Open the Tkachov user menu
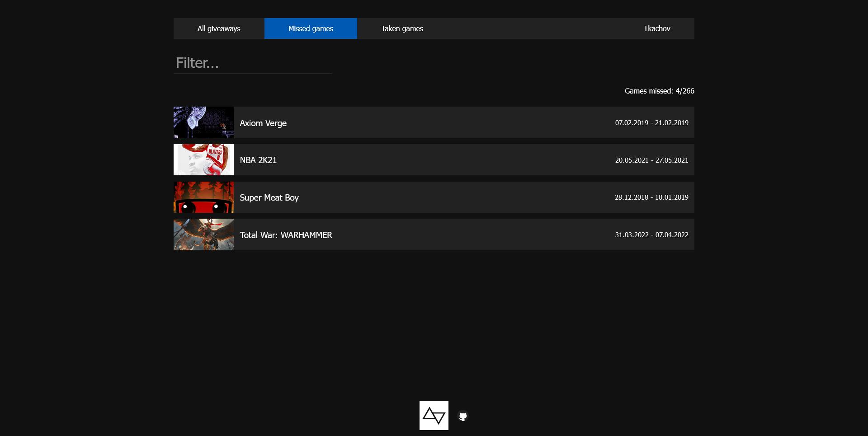 click(657, 28)
